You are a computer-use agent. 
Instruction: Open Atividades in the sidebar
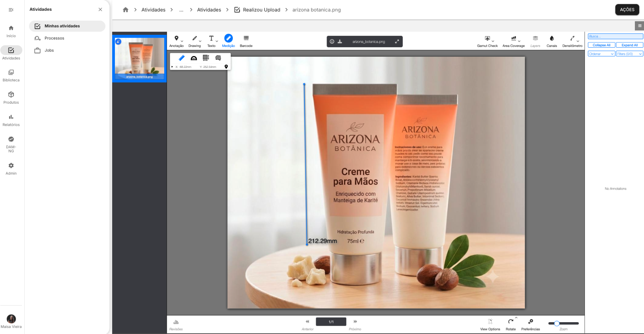point(11,53)
